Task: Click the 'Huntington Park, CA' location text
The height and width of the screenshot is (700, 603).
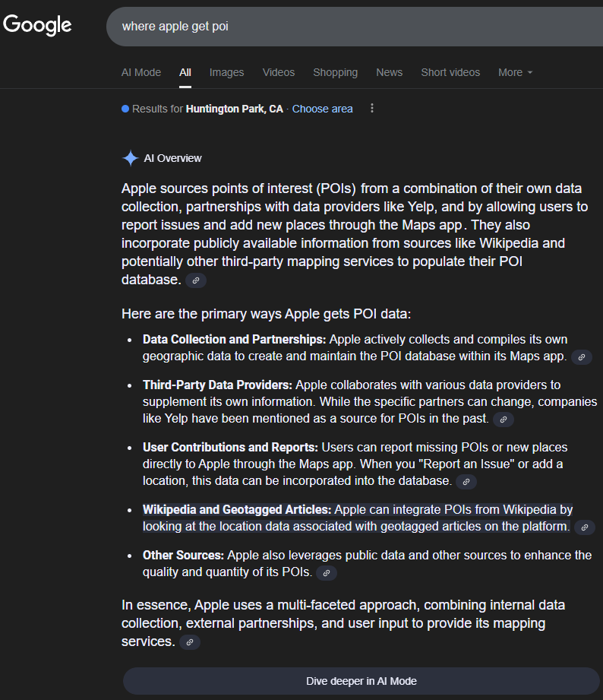Action: pos(234,109)
